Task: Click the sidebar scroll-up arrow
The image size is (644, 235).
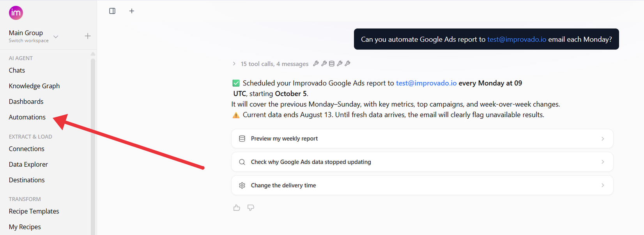Action: 93,54
